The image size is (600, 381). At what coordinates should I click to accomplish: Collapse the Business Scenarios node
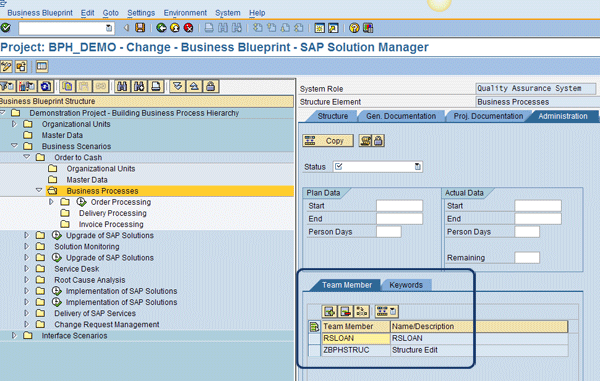click(x=15, y=146)
